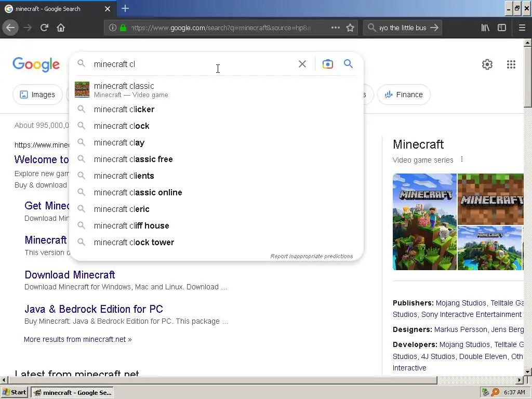The height and width of the screenshot is (399, 532).
Task: Click the vertical scrollbar down arrow
Action: point(528,372)
